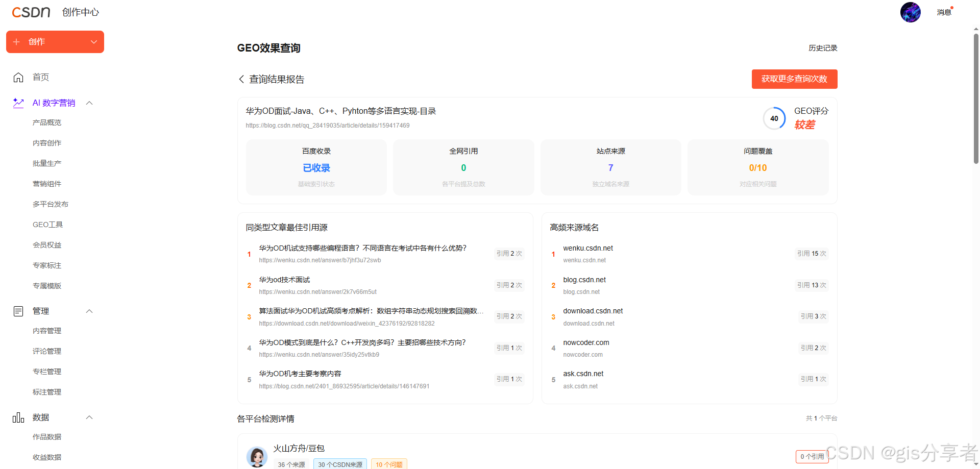Collapse the 管理 section chevron
Viewport: 980px width, 469px height.
point(89,311)
